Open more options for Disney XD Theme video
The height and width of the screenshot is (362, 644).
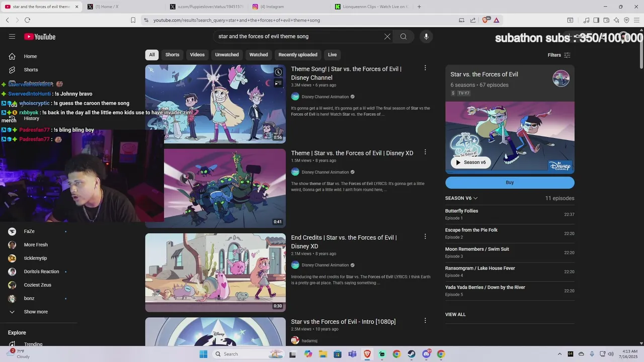coord(425,152)
